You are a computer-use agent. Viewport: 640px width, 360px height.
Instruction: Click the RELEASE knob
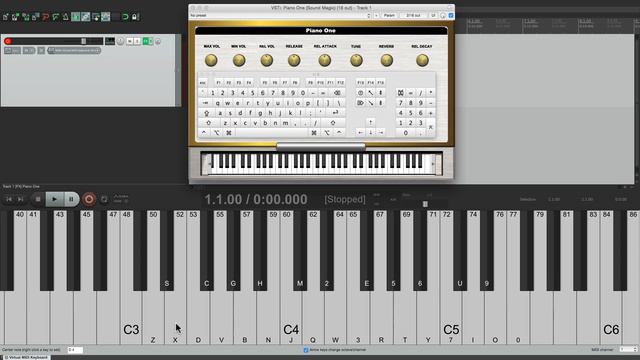[x=294, y=60]
